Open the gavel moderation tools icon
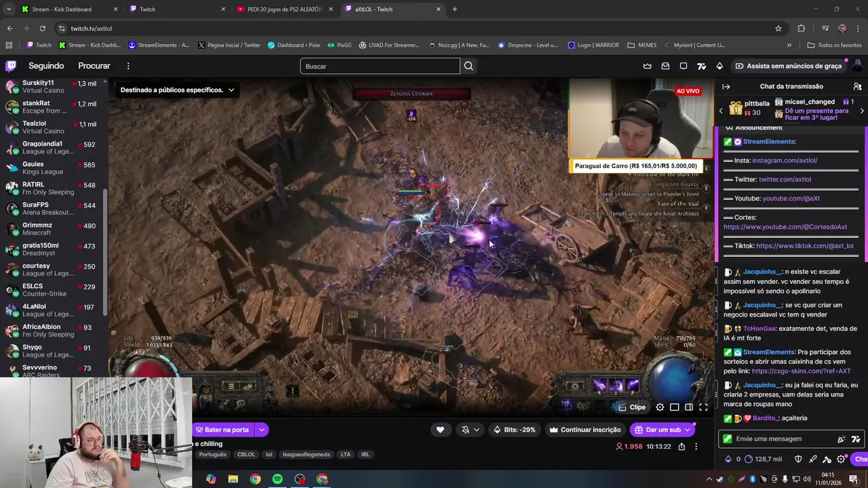Viewport: 868px width, 488px height. (827, 459)
